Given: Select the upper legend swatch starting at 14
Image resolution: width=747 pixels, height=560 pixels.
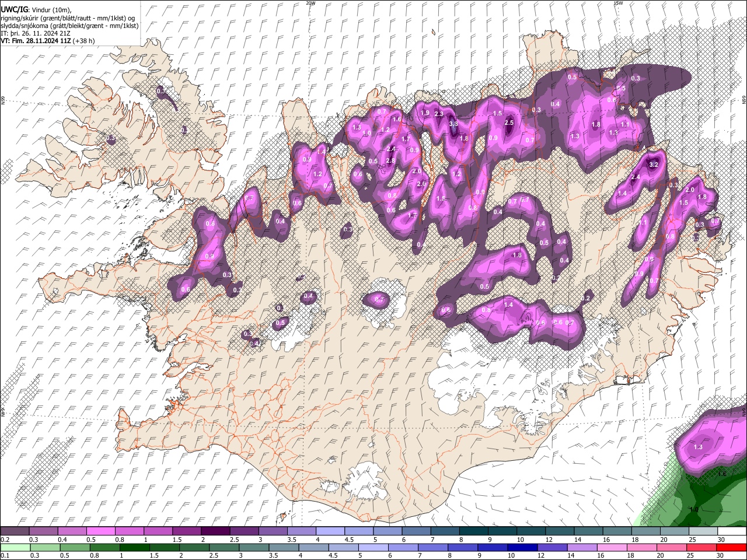Looking at the screenshot, I should [589, 531].
